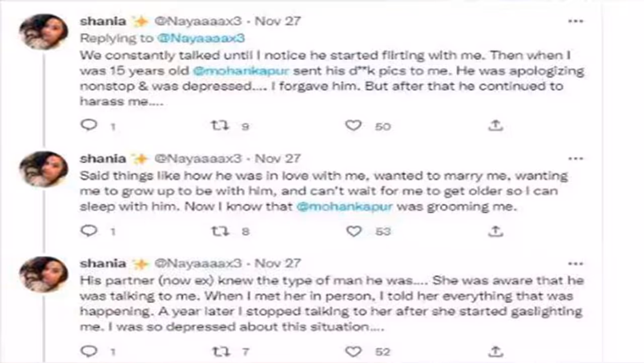Share the second tweet via upload icon

[496, 231]
